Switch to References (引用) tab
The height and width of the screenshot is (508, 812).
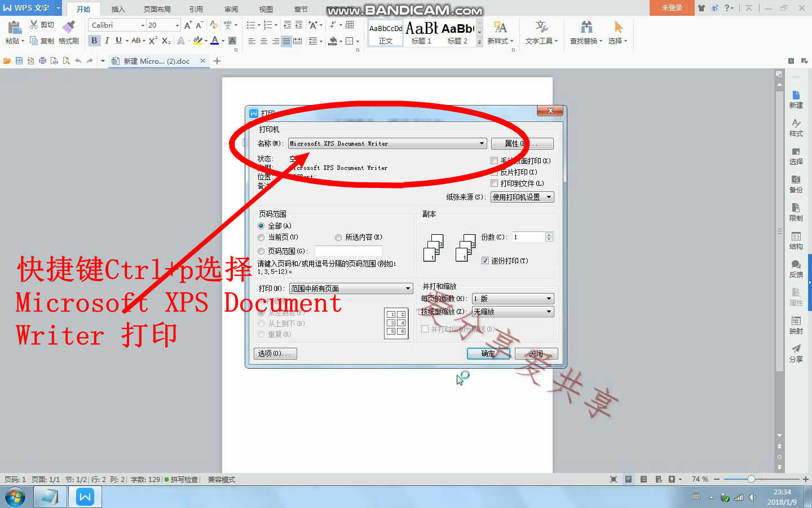(196, 9)
